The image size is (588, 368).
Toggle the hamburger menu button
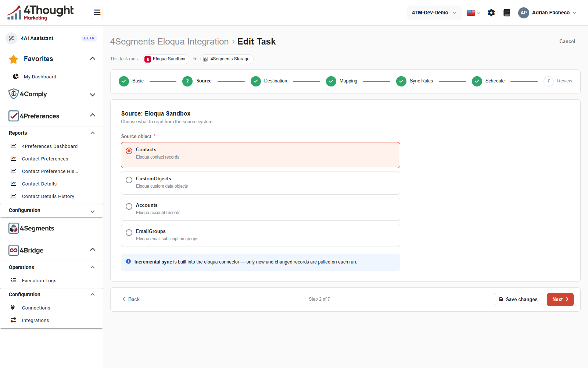(97, 13)
